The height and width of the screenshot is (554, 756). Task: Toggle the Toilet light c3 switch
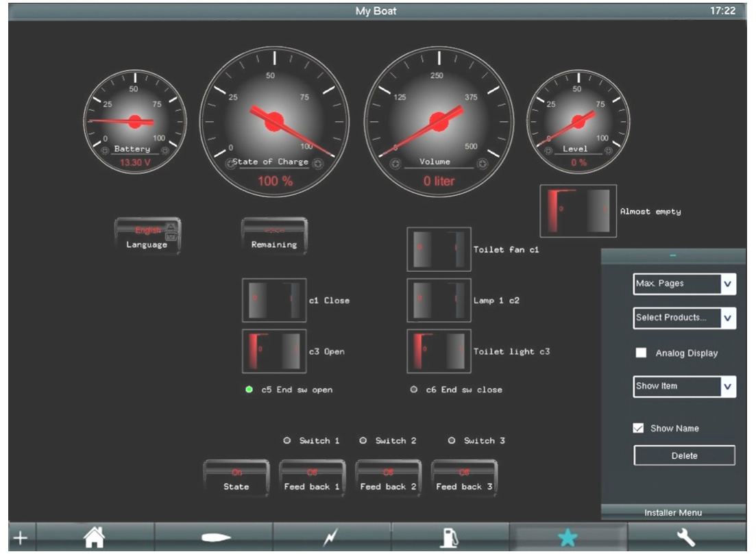tap(439, 351)
